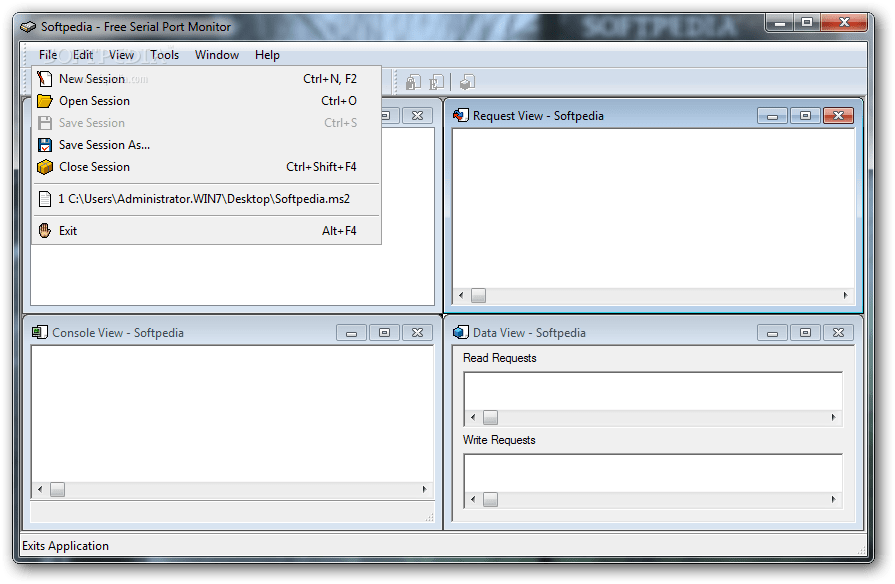The image size is (895, 584).
Task: Click the "Write Requests" label
Action: [499, 440]
